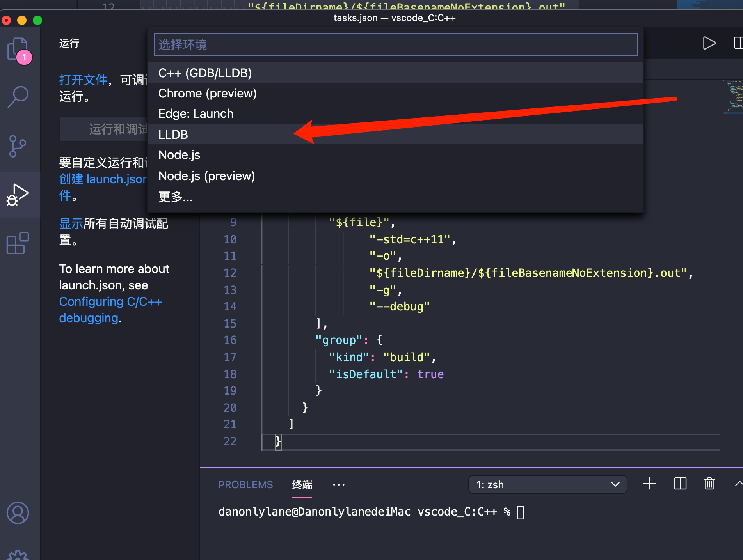
Task: Run the file using the play button
Action: 709,43
